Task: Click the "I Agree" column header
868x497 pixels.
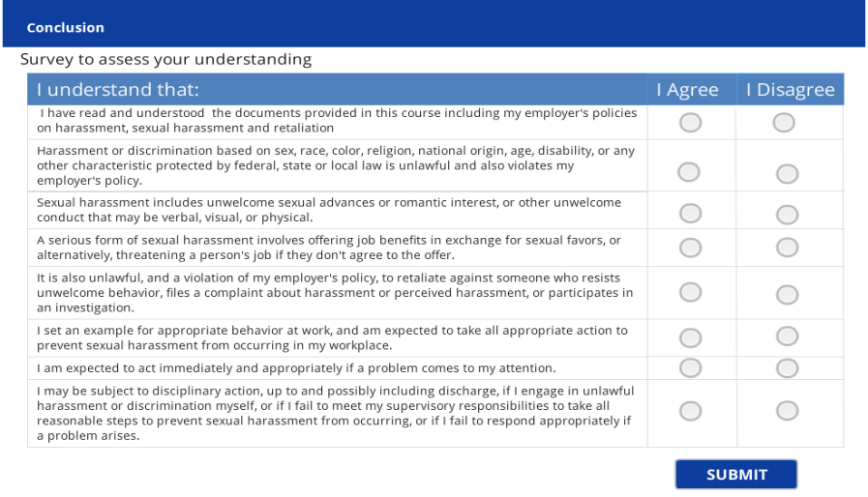Action: 687,90
